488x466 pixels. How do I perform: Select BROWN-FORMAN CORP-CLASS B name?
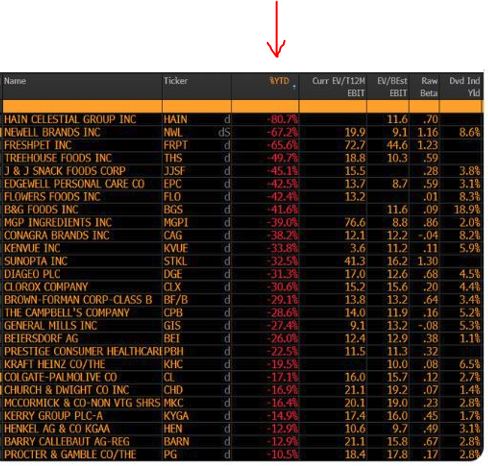[78, 300]
